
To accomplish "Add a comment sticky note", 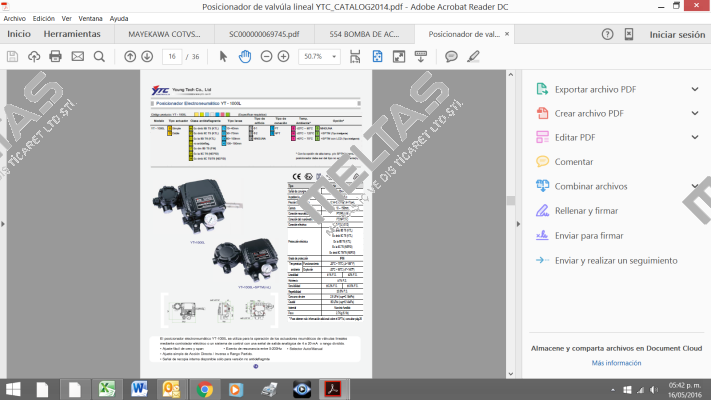I will click(451, 57).
